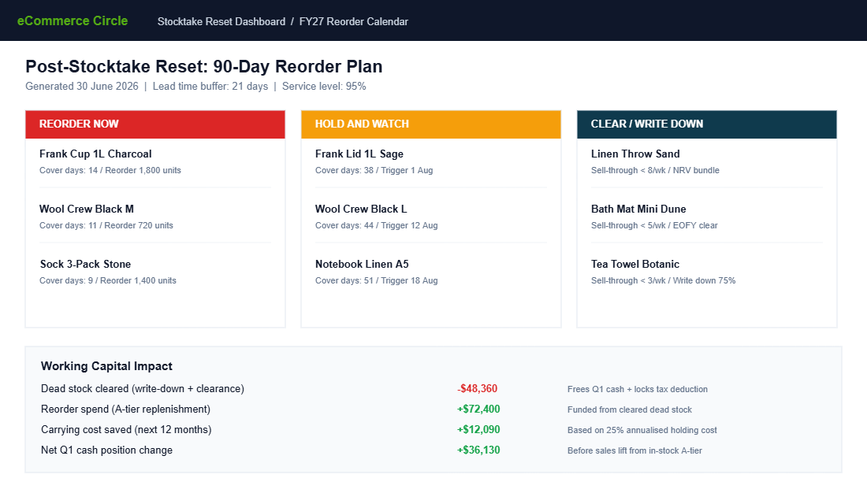Click Cover days: 14 / Reorder 1,800 units
Viewport: 867px width, 504px height.
tap(110, 171)
